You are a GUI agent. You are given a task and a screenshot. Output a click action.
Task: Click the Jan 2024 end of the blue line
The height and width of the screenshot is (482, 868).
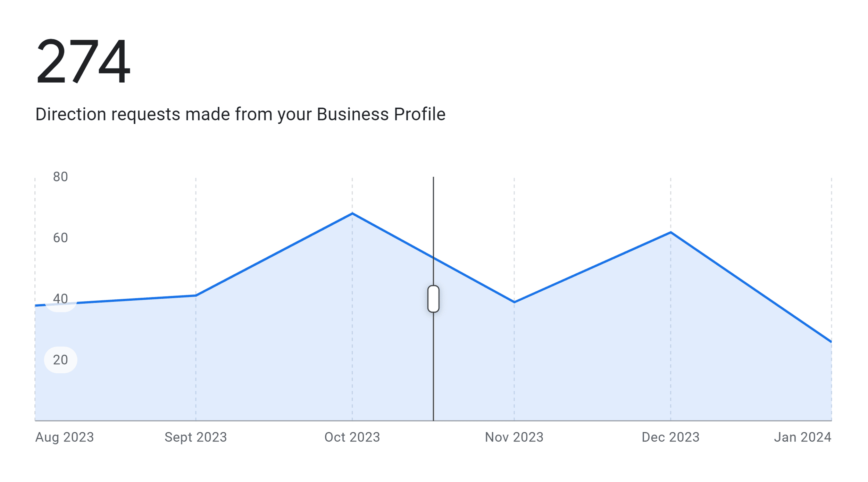pos(831,341)
